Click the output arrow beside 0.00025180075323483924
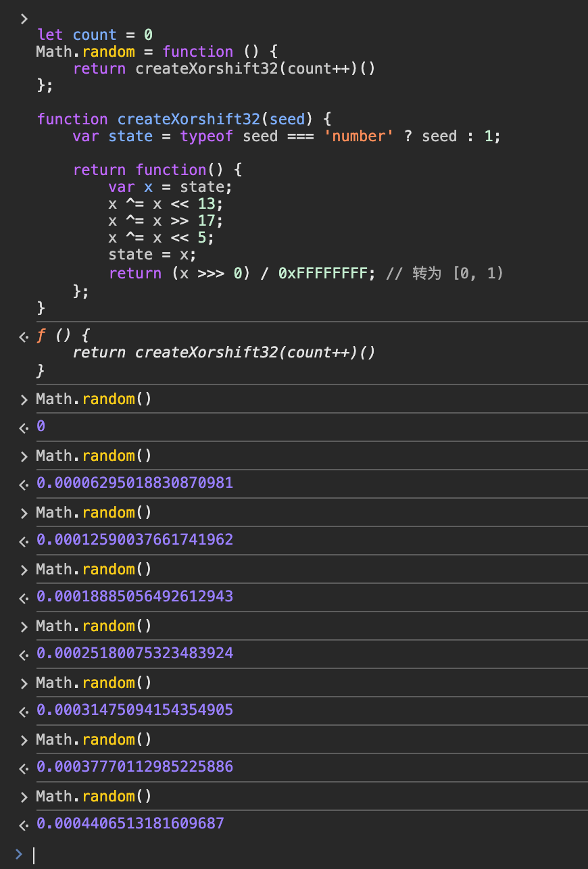 pos(24,654)
